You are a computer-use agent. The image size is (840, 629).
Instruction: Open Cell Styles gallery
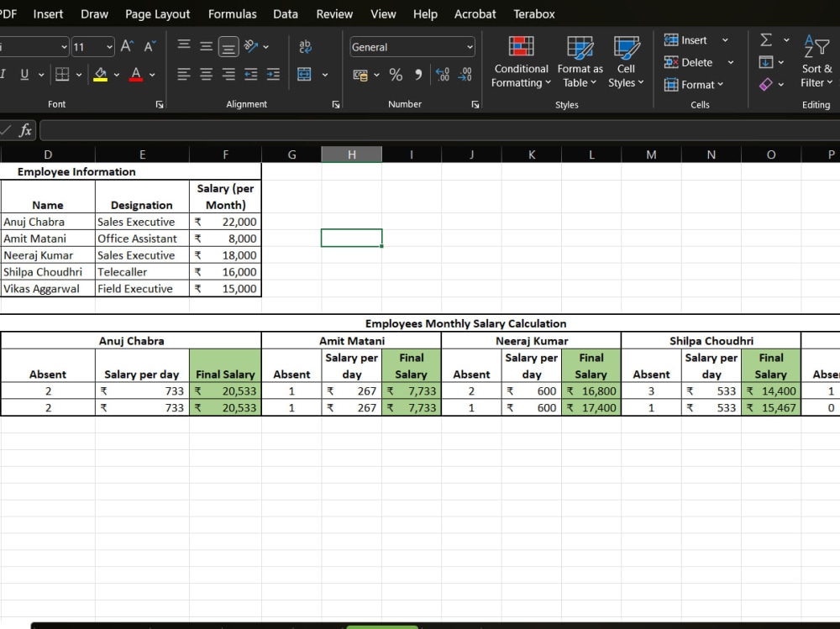[626, 61]
